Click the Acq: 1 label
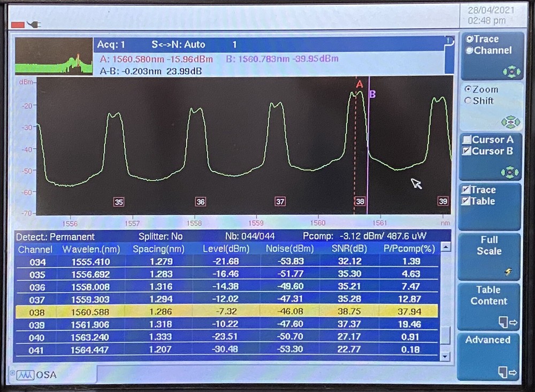 click(111, 45)
